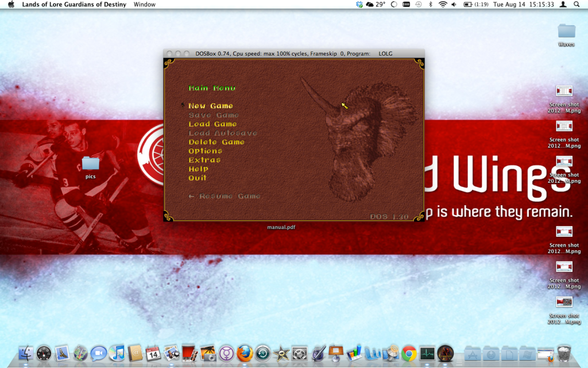This screenshot has width=588, height=368.
Task: Open Remote Desktop satellite dish icon
Action: tap(390, 354)
